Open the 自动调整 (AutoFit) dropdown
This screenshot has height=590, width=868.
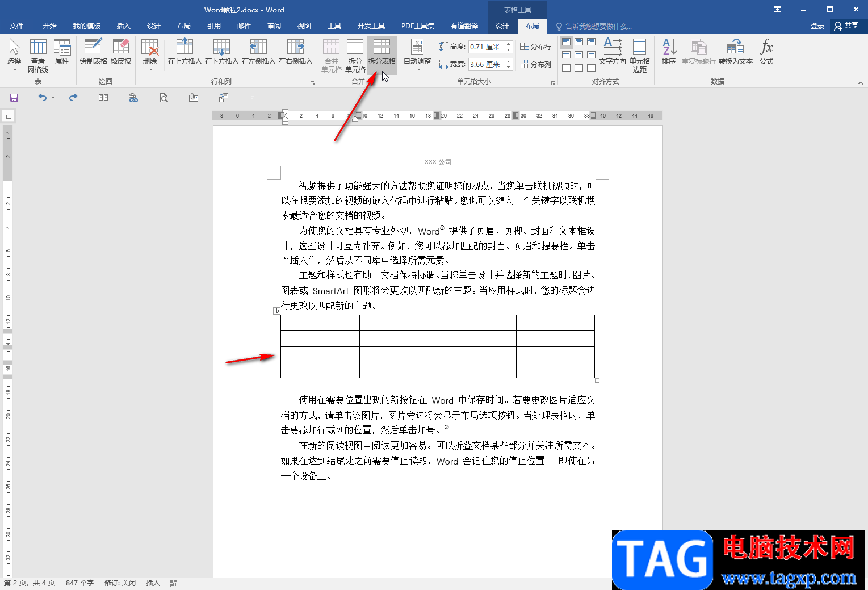click(417, 55)
